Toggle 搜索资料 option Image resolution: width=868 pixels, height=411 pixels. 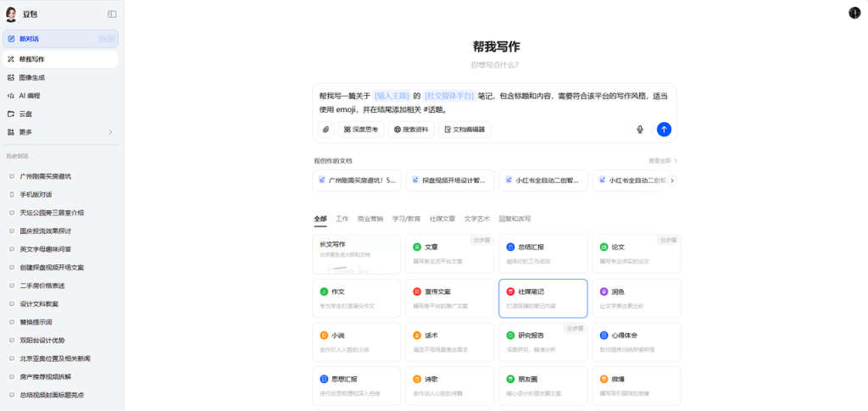coord(411,130)
